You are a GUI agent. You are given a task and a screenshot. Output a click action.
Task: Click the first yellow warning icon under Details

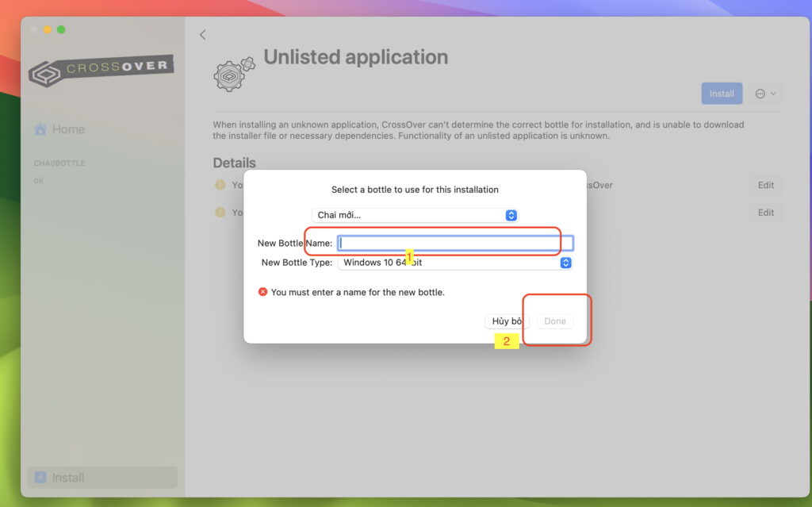pos(220,185)
